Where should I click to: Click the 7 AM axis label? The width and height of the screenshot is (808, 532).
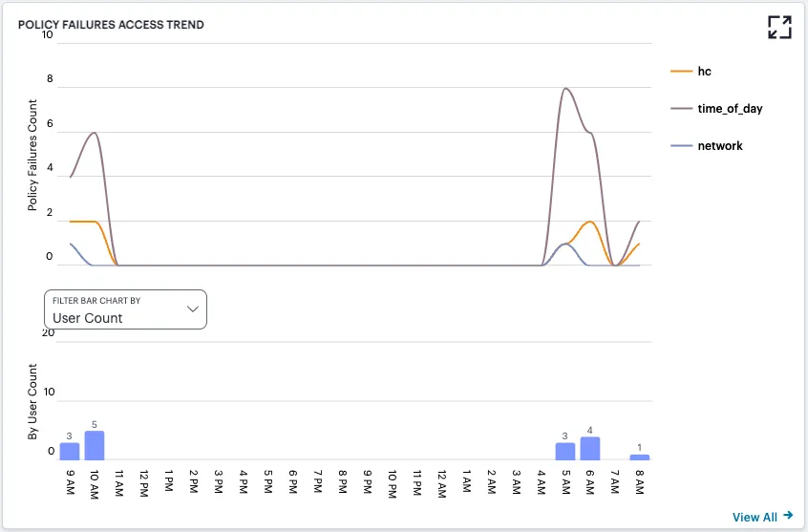point(615,481)
